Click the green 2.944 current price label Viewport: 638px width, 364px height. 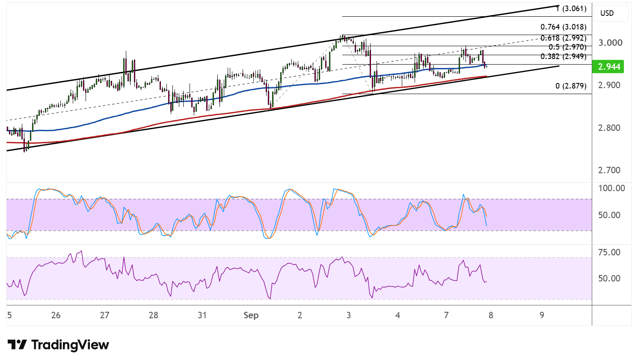[608, 67]
